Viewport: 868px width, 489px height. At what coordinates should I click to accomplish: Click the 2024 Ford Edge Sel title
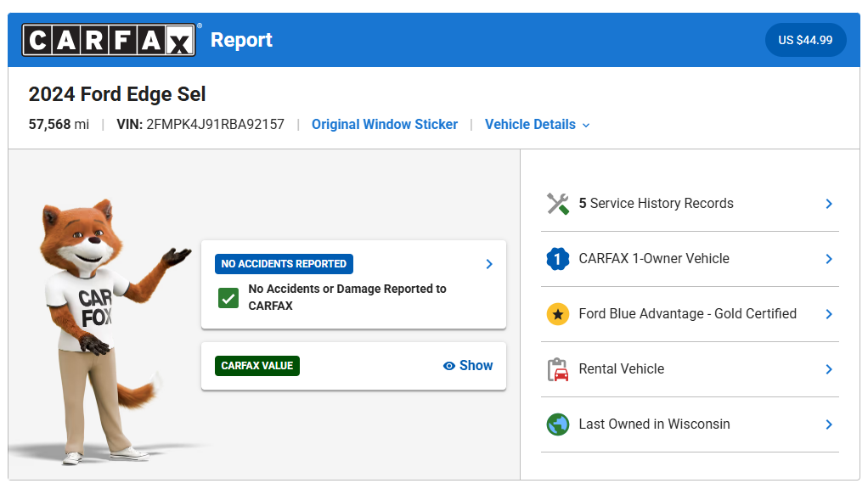click(x=117, y=94)
